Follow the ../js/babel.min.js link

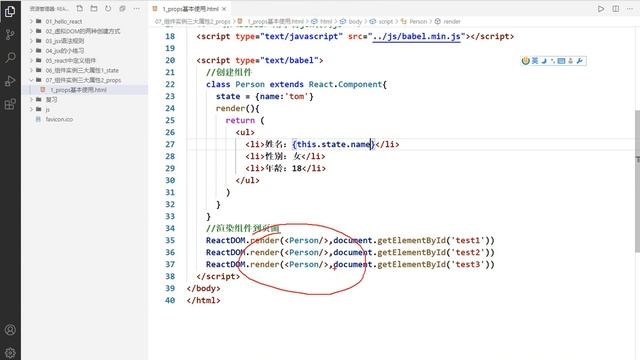click(416, 36)
